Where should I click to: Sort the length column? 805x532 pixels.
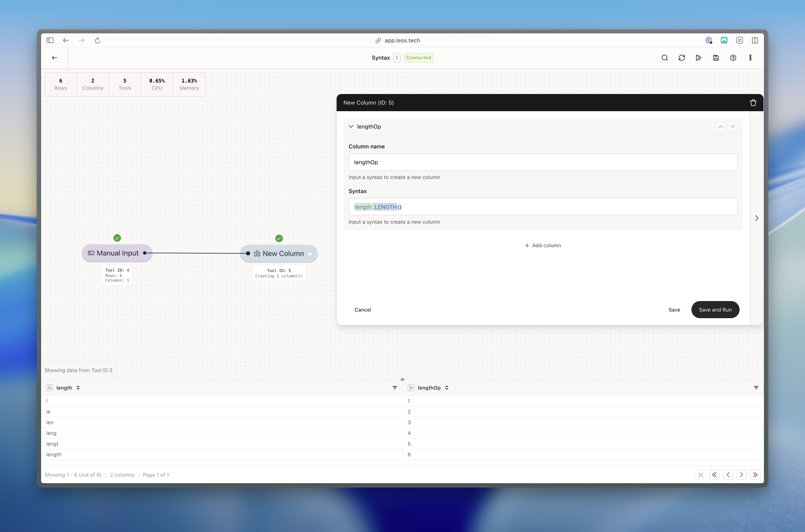[x=78, y=388]
